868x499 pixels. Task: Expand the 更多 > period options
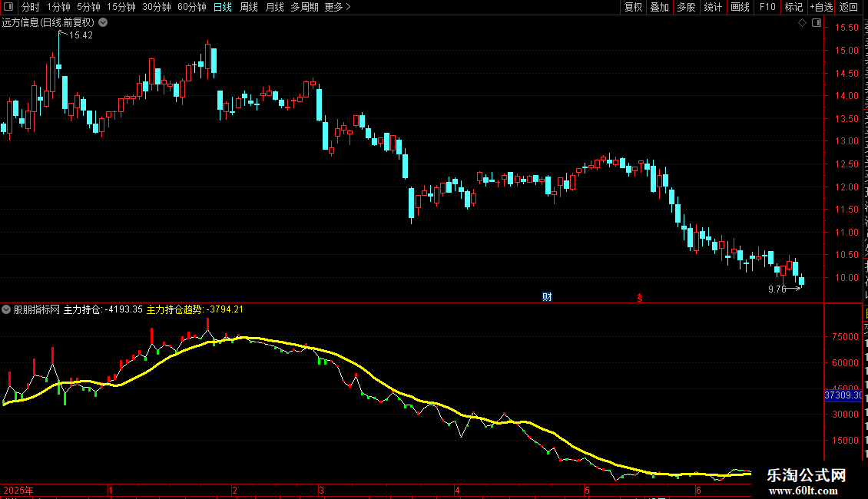pos(338,7)
